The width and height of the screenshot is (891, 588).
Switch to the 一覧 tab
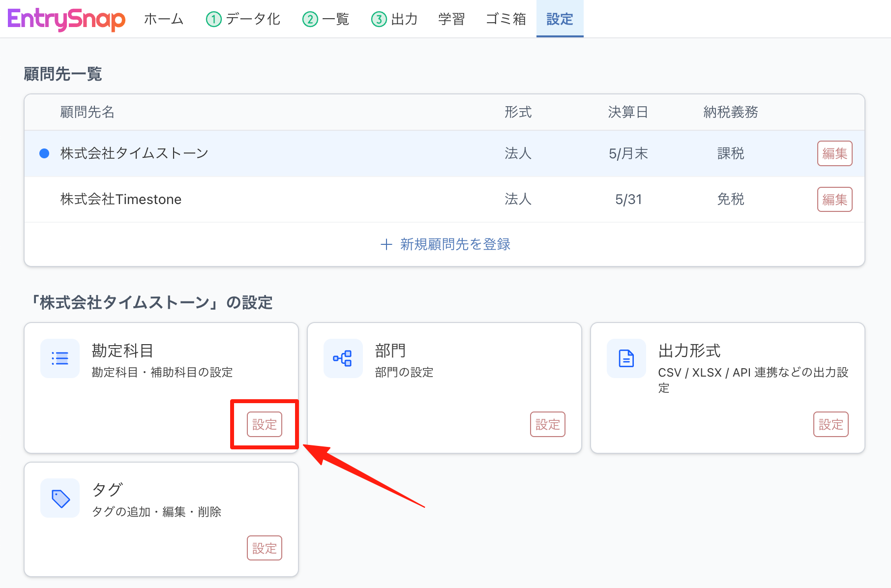pyautogui.click(x=326, y=19)
